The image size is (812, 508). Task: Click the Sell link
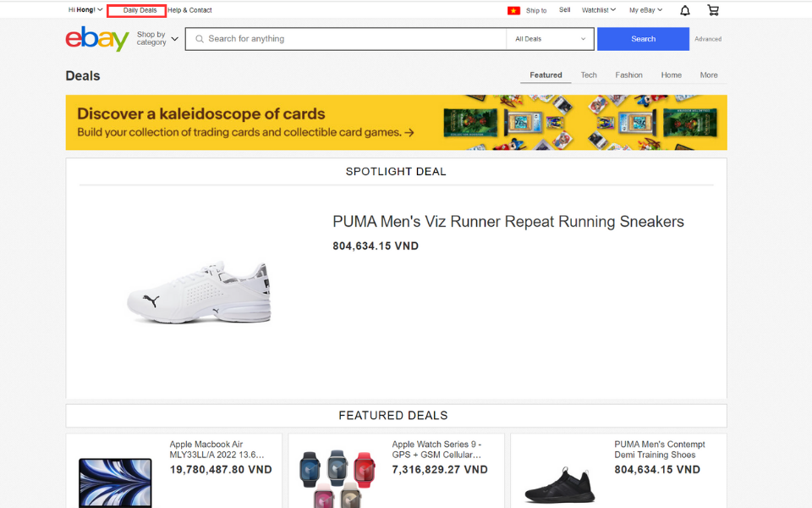564,10
